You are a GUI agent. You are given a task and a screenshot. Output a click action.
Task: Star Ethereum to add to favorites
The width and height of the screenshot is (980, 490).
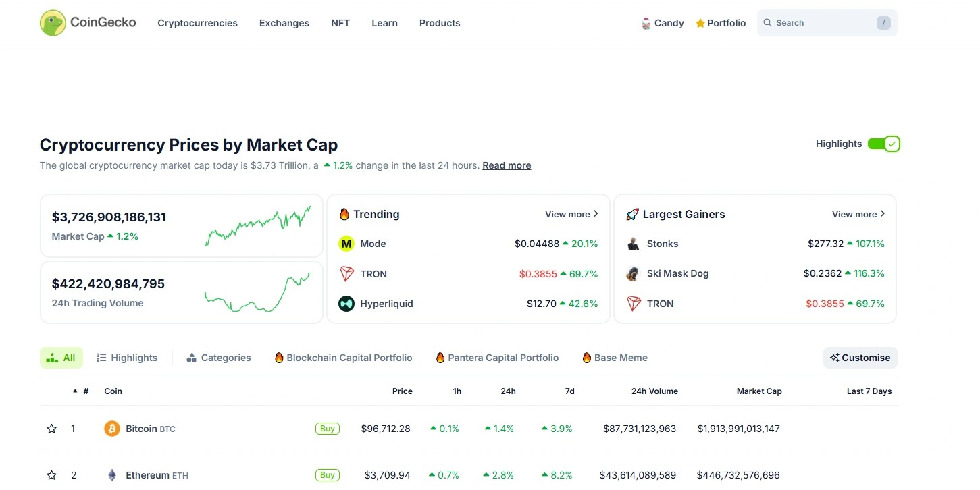tap(51, 475)
